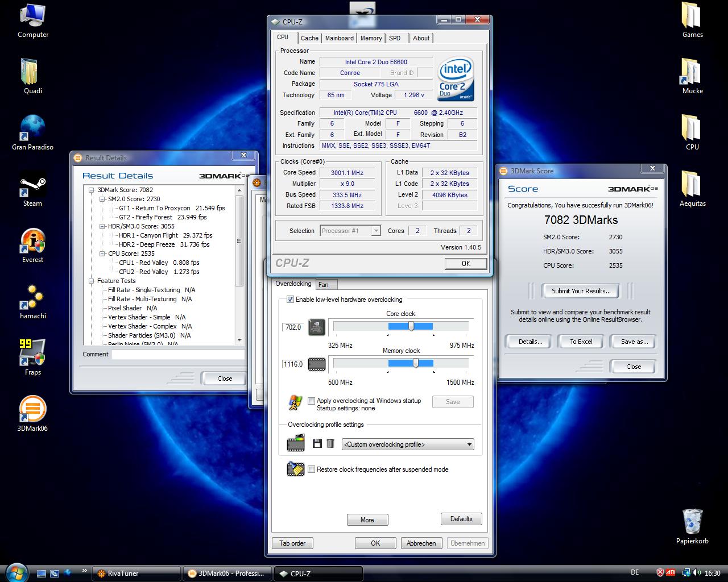Open the Quadi folder icon
728x582 pixels.
click(32, 77)
